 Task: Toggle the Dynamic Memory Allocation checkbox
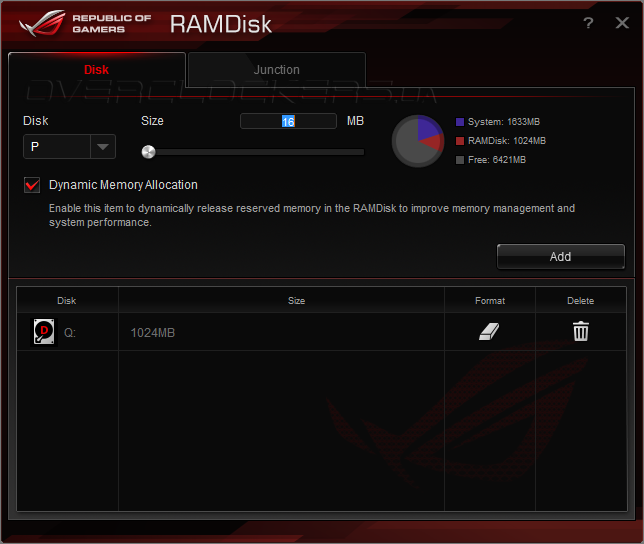coord(32,185)
